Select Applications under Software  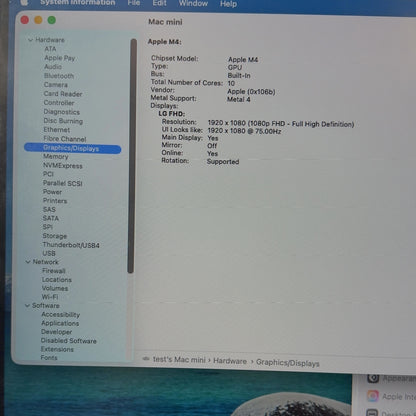[x=60, y=323]
